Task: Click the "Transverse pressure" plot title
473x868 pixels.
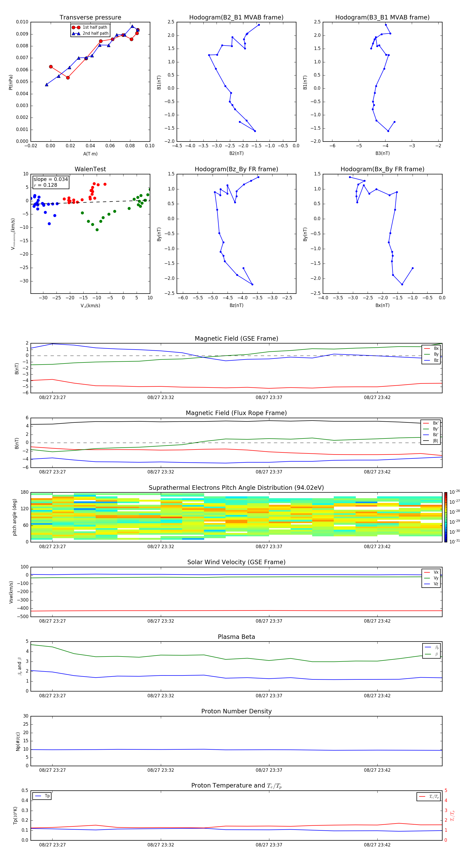Action: [90, 17]
